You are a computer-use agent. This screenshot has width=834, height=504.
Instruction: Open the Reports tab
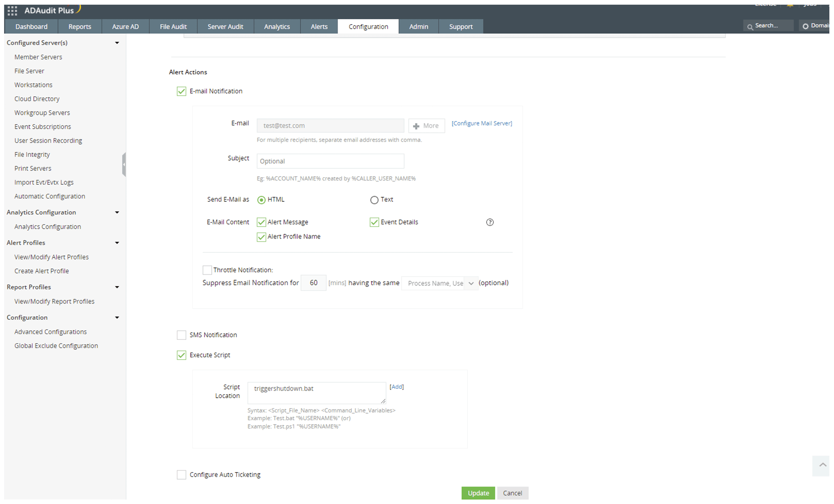point(80,26)
